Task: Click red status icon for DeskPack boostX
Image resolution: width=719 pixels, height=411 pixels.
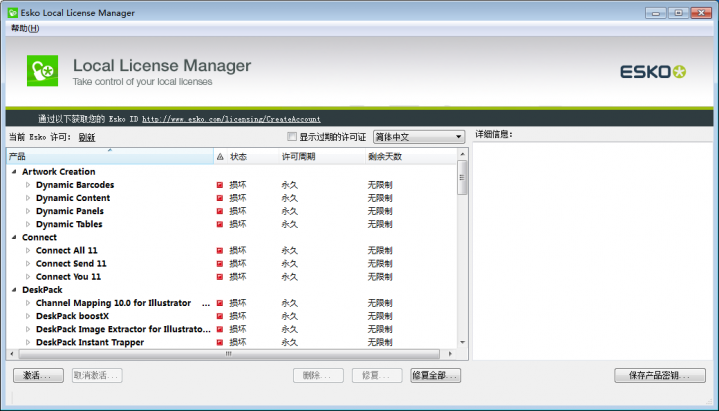Action: pos(220,316)
